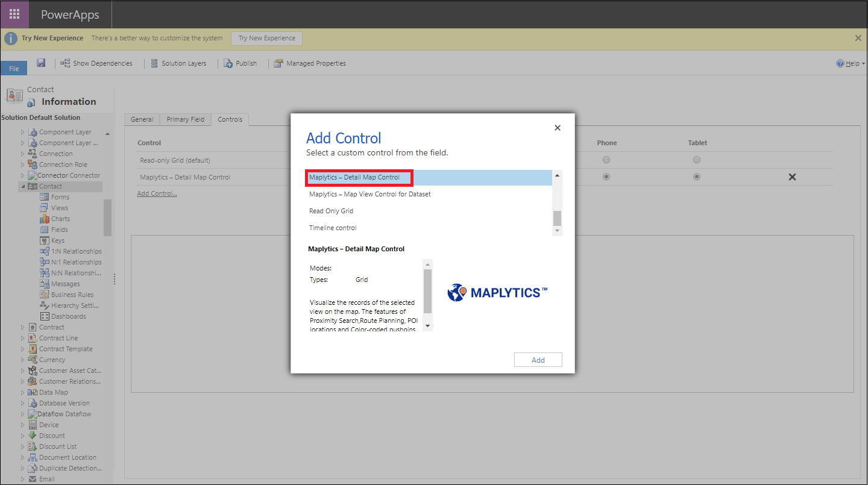
Task: Select Customer Asset Cat... entity in tree
Action: 70,371
